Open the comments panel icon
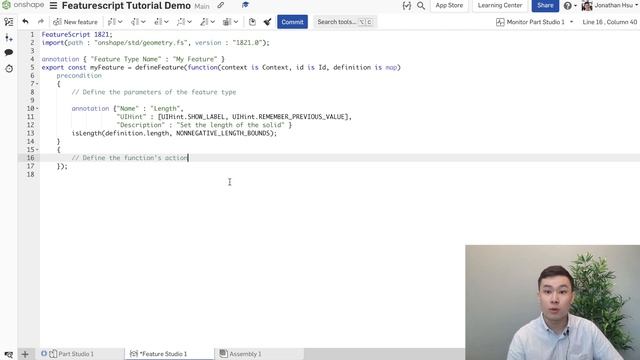 [9, 53]
